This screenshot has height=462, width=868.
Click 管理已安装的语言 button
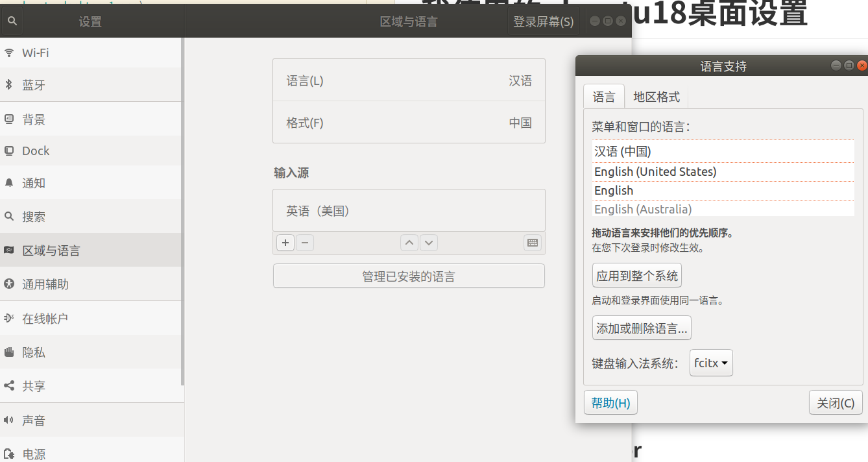(409, 276)
